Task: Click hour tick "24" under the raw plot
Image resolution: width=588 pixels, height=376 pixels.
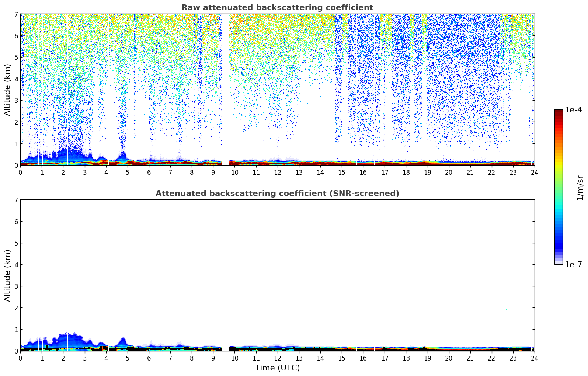Action: coord(535,172)
